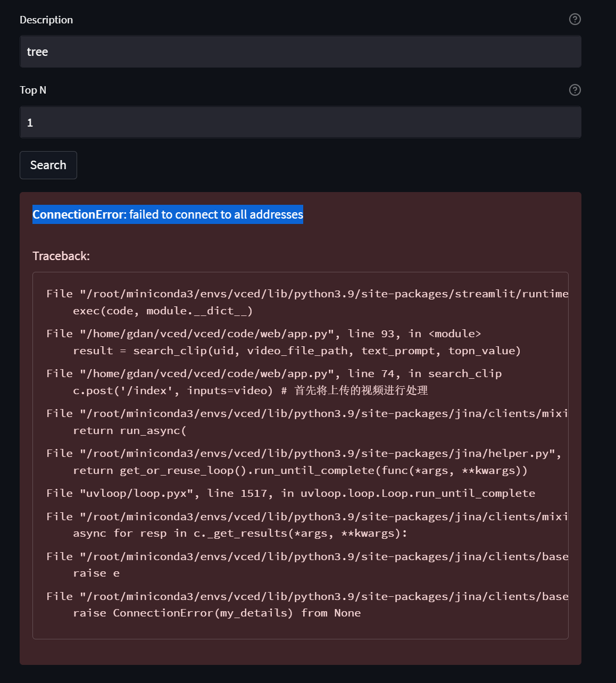Click the "async for resp in" code line

[x=240, y=533]
